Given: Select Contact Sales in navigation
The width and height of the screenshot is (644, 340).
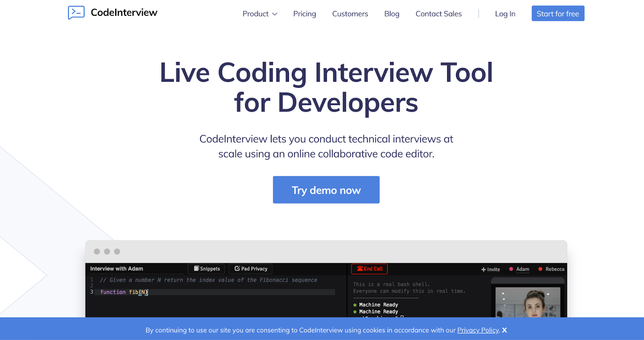Looking at the screenshot, I should click(x=439, y=14).
